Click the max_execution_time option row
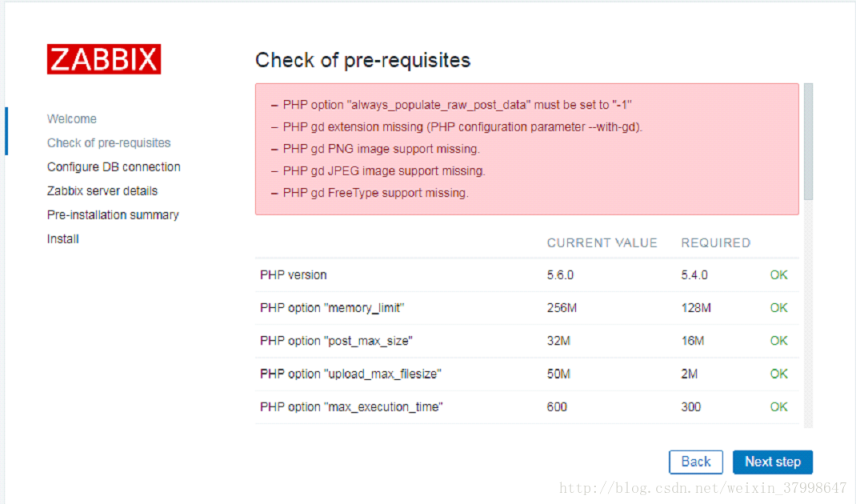This screenshot has height=504, width=856. 527,407
